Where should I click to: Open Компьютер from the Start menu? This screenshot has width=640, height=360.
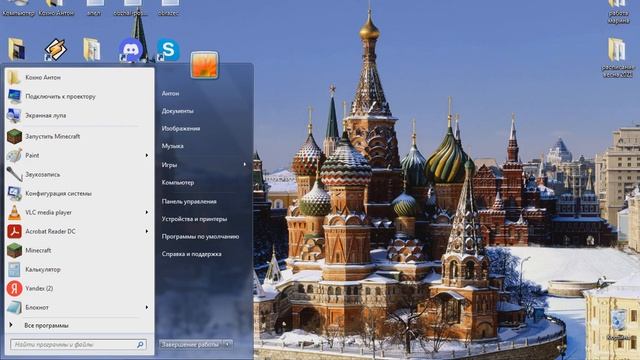(x=178, y=182)
